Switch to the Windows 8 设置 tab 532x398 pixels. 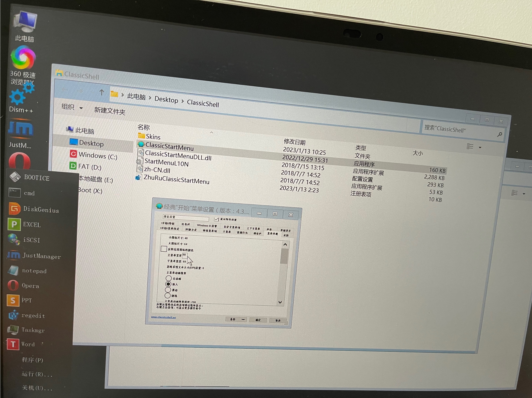coord(207,226)
